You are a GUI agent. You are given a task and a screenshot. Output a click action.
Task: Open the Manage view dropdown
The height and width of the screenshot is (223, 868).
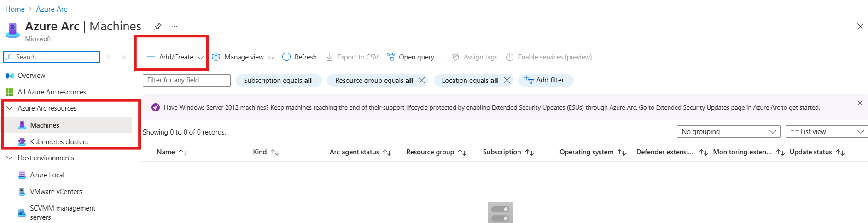coord(243,57)
